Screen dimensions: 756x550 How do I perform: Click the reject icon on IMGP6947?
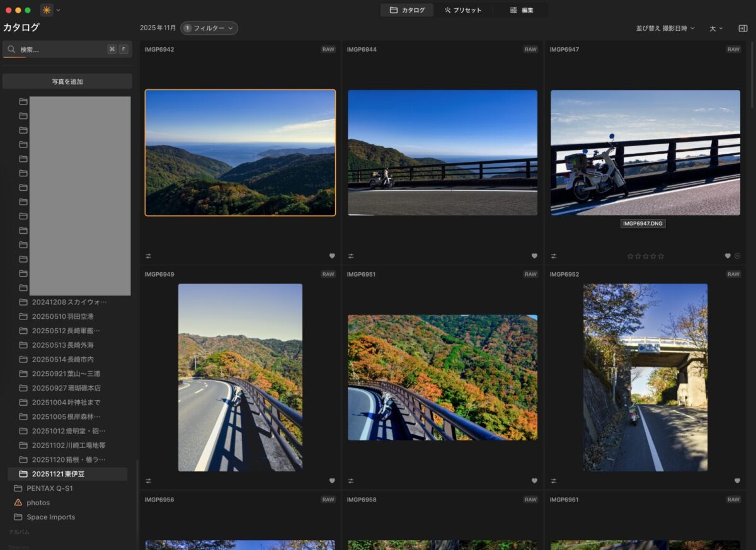coord(737,256)
